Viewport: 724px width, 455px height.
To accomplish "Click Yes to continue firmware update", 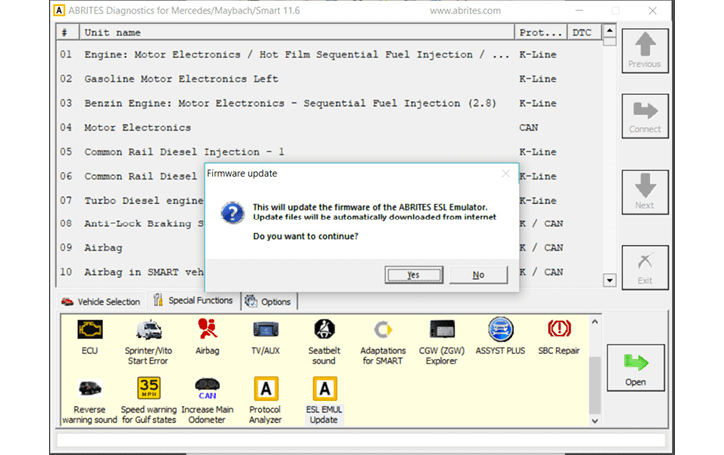I will [x=413, y=275].
